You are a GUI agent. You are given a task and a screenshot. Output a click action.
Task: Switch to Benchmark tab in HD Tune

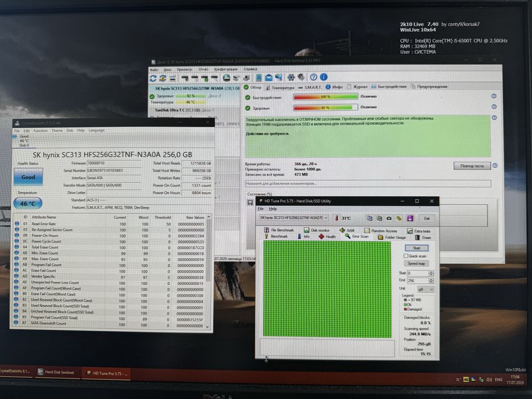coord(276,236)
